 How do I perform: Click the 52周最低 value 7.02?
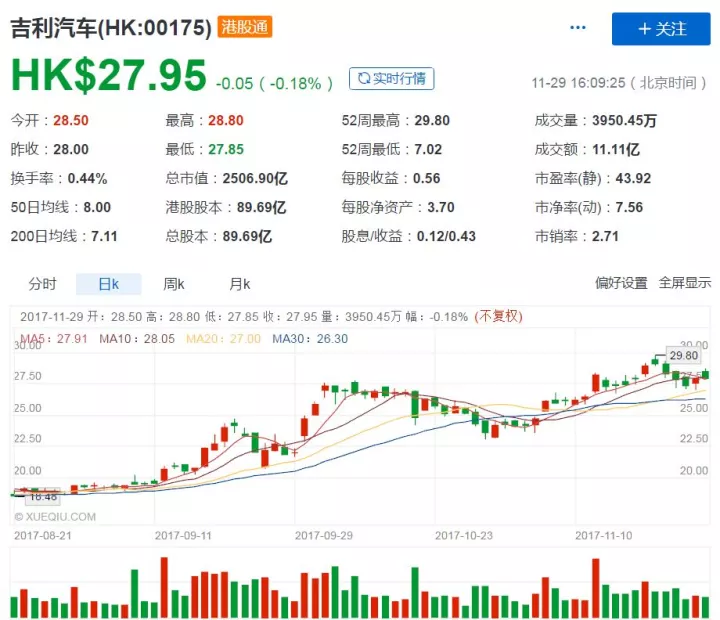coord(428,149)
